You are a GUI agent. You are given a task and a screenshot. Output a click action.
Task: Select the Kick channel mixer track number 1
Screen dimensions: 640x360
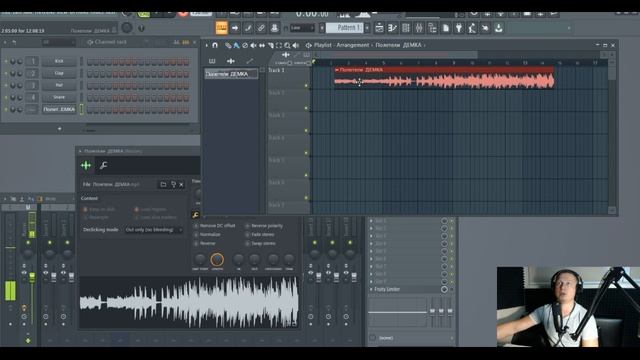33,61
